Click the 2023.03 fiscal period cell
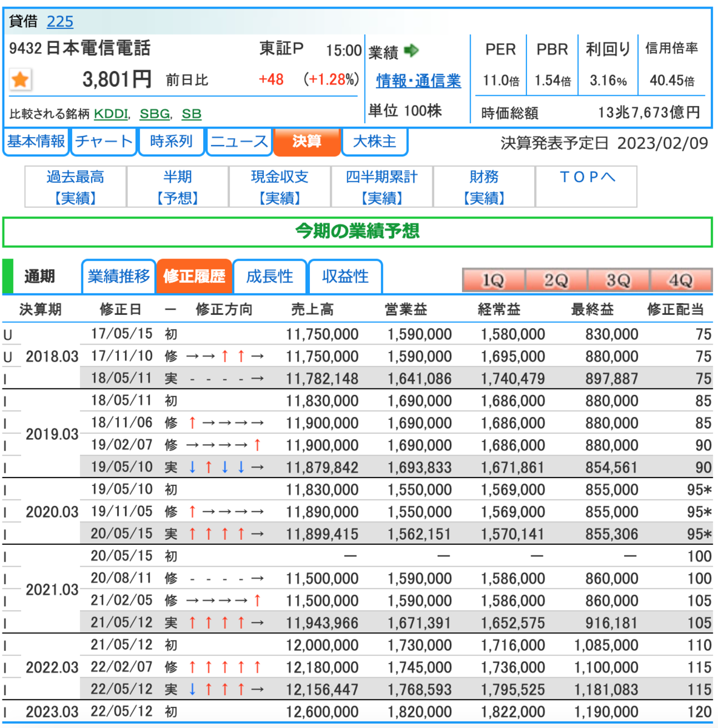This screenshot has height=728, width=718. 52,712
